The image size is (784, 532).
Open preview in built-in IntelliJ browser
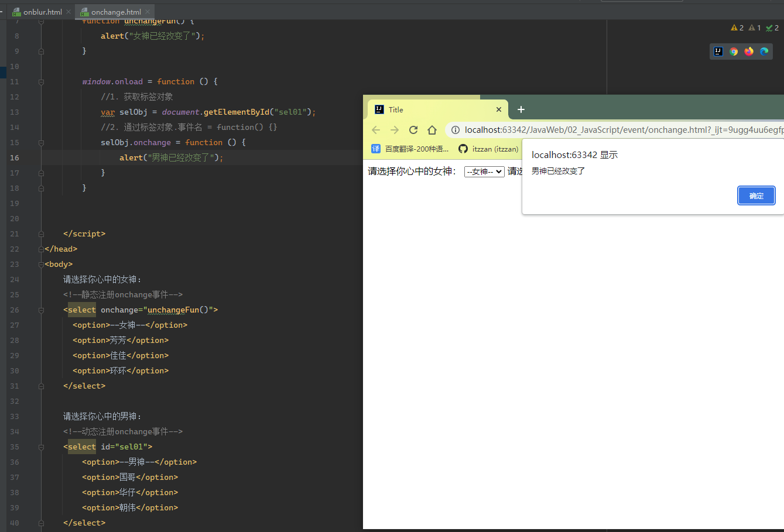[718, 52]
